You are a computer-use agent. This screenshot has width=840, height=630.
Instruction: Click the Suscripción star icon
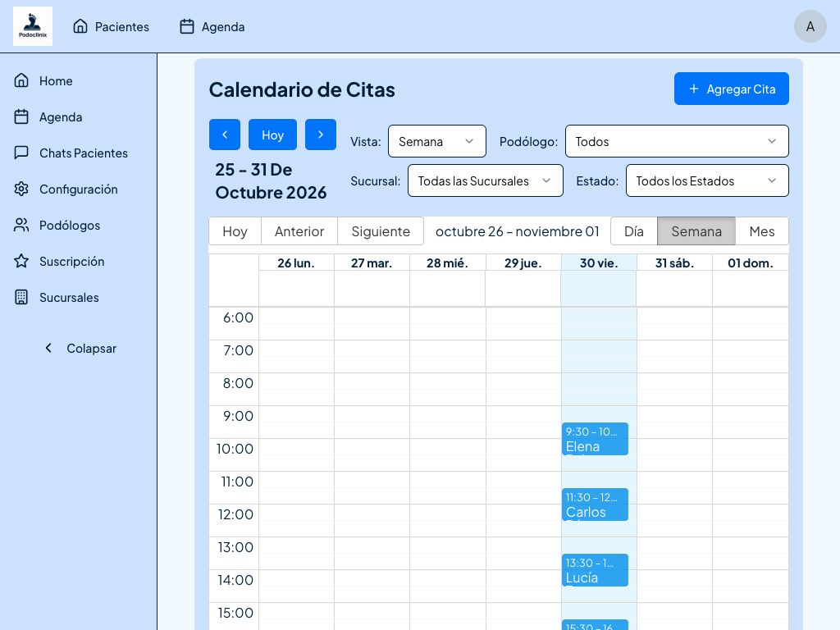pyautogui.click(x=21, y=261)
